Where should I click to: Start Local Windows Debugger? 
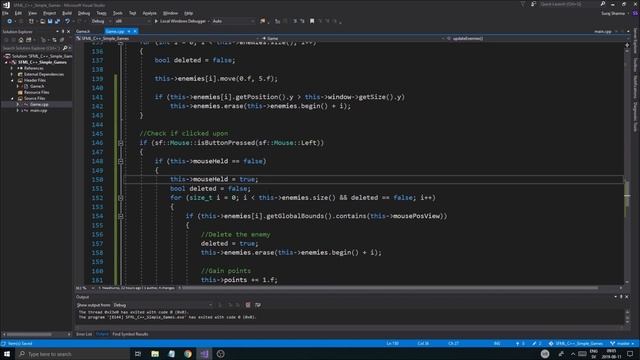[x=180, y=21]
